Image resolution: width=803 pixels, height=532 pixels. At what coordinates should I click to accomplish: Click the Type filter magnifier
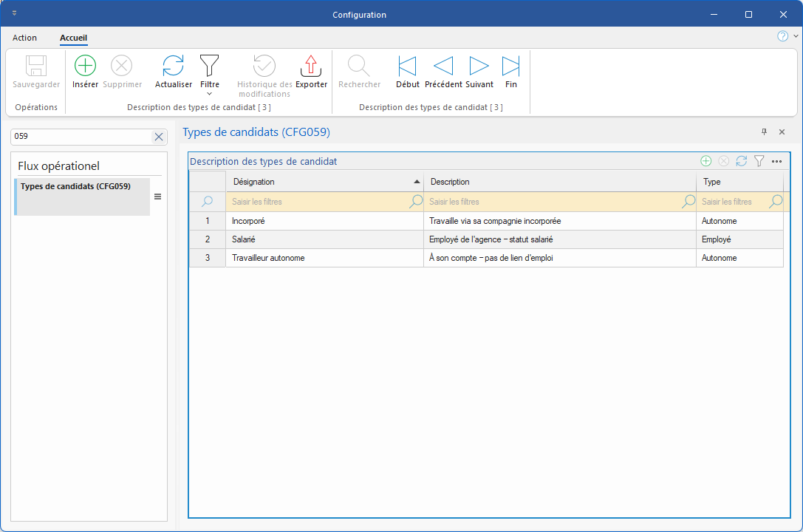point(776,201)
